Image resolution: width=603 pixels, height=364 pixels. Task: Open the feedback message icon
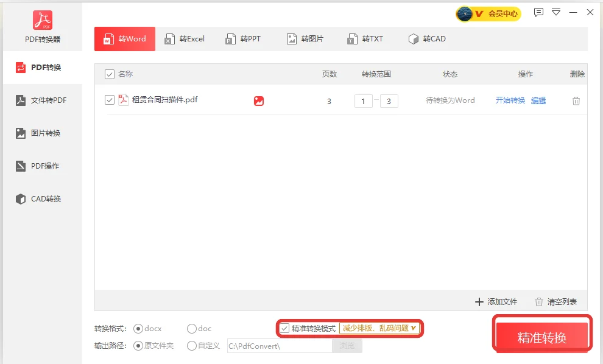point(538,12)
